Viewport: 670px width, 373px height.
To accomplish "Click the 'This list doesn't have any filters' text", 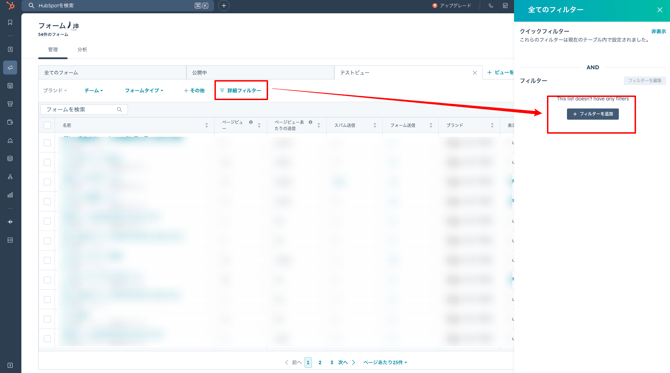I will point(593,99).
